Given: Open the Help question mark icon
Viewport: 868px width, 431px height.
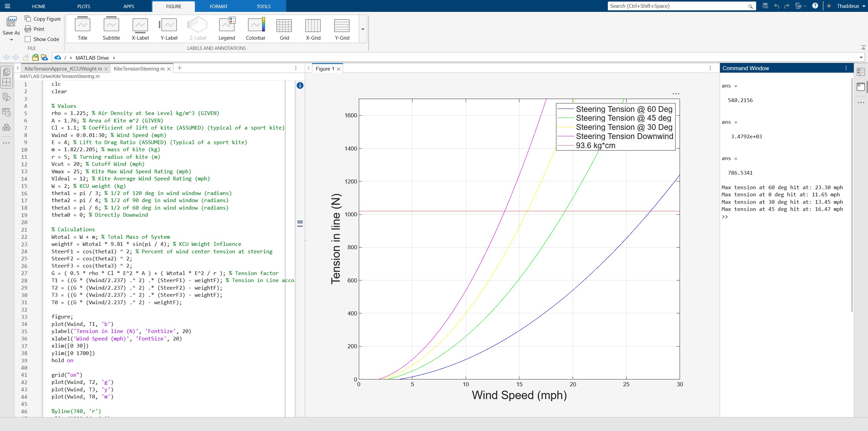Looking at the screenshot, I should pyautogui.click(x=815, y=6).
